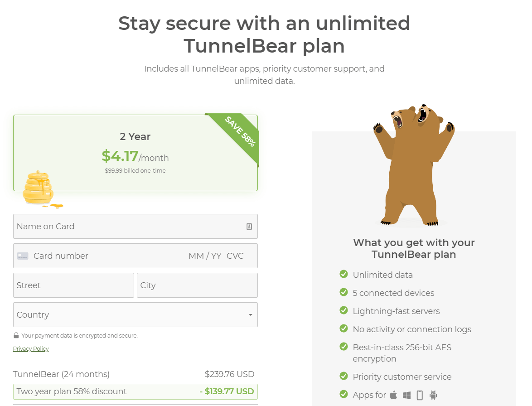Click the Country field dropdown arrow
The width and height of the screenshot is (532, 406).
point(250,314)
